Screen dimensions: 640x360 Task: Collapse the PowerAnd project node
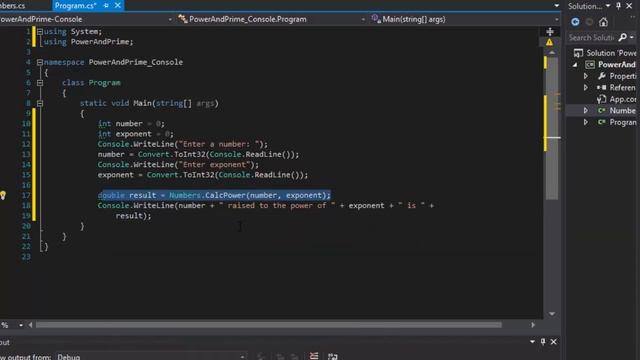pyautogui.click(x=576, y=65)
